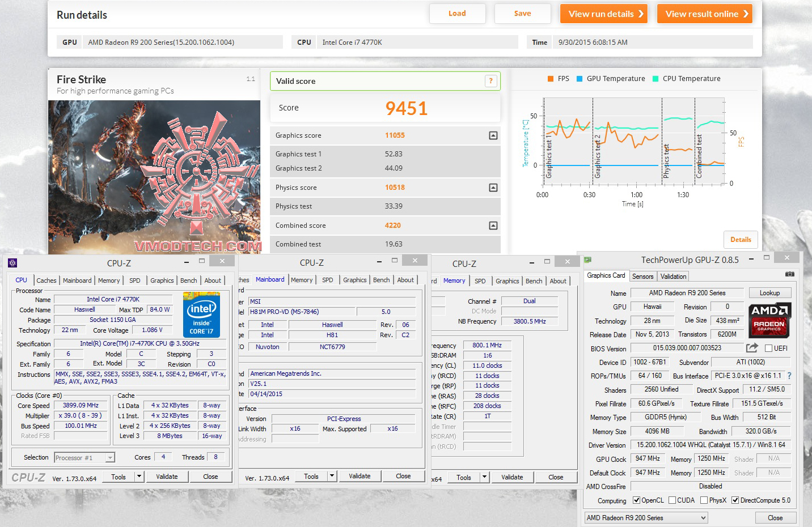
Task: Switch to the Caches tab in CPU-Z
Action: pyautogui.click(x=46, y=280)
